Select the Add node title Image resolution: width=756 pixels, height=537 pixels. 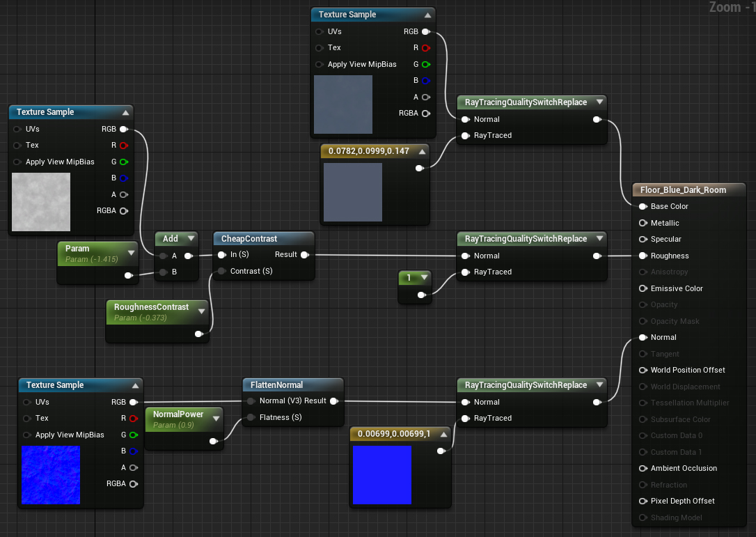coord(170,239)
